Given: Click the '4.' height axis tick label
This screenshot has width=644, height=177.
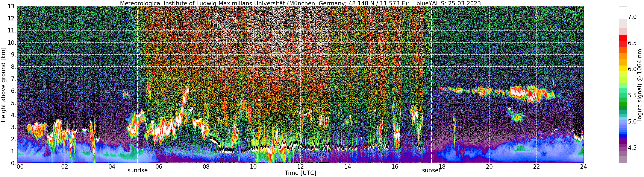Looking at the screenshot, I should click(13, 115).
